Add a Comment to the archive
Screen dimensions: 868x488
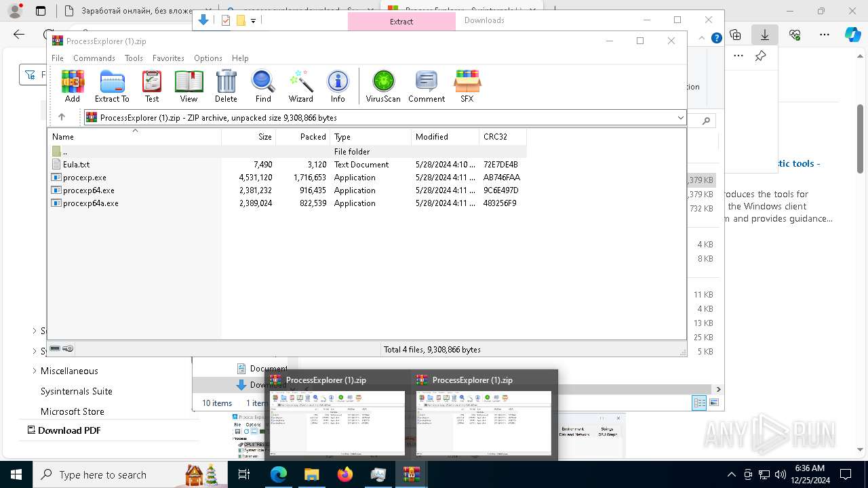427,86
